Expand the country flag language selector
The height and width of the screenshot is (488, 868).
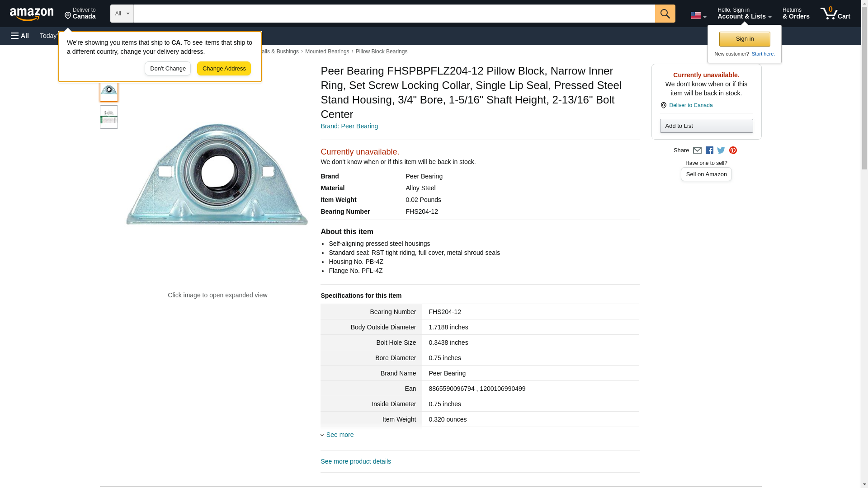(x=698, y=15)
